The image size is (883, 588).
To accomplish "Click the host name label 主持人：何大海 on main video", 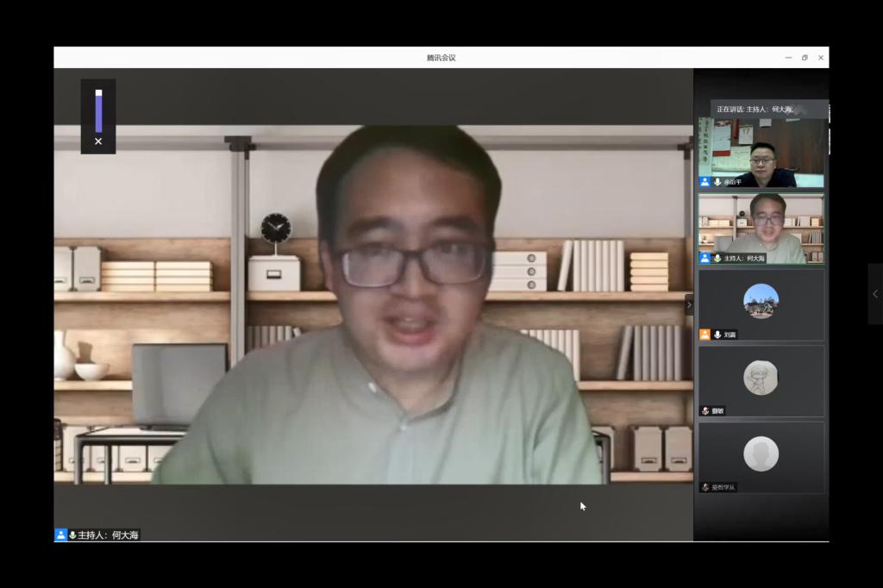I will [x=108, y=535].
